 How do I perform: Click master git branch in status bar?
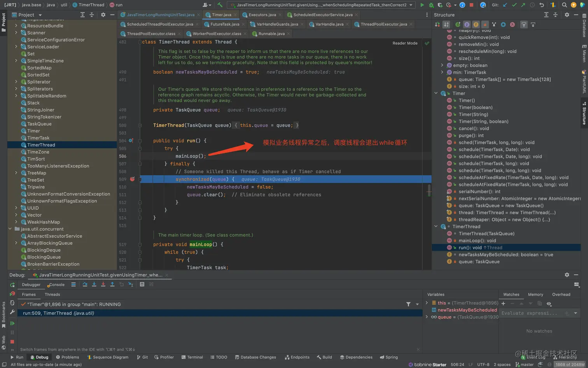coord(524,364)
